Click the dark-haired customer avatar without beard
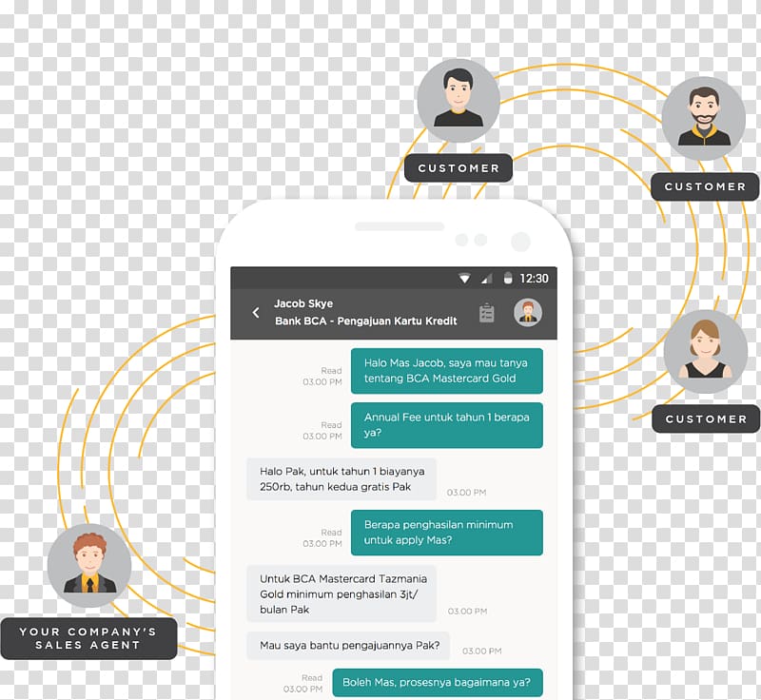 pyautogui.click(x=459, y=101)
